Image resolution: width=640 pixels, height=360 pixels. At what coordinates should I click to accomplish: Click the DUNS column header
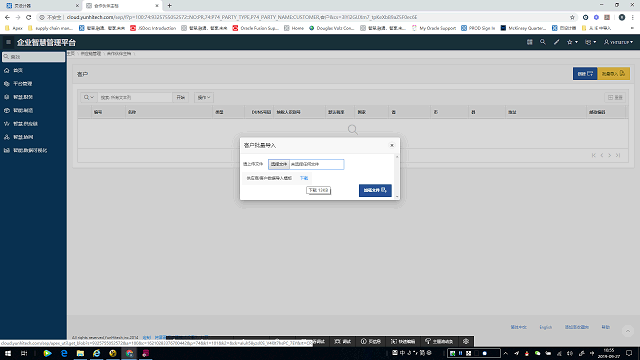point(261,112)
